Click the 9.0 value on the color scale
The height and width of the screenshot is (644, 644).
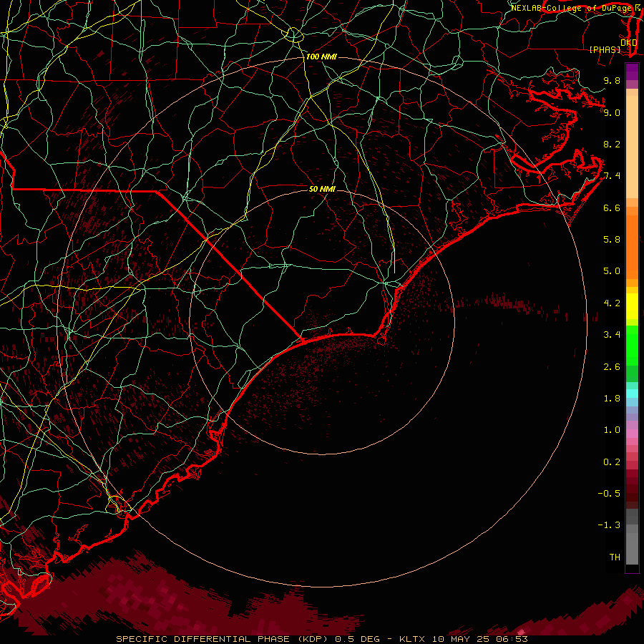612,112
